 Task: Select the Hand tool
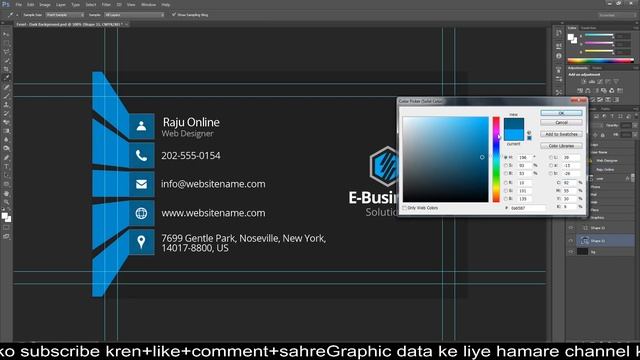(x=6, y=193)
